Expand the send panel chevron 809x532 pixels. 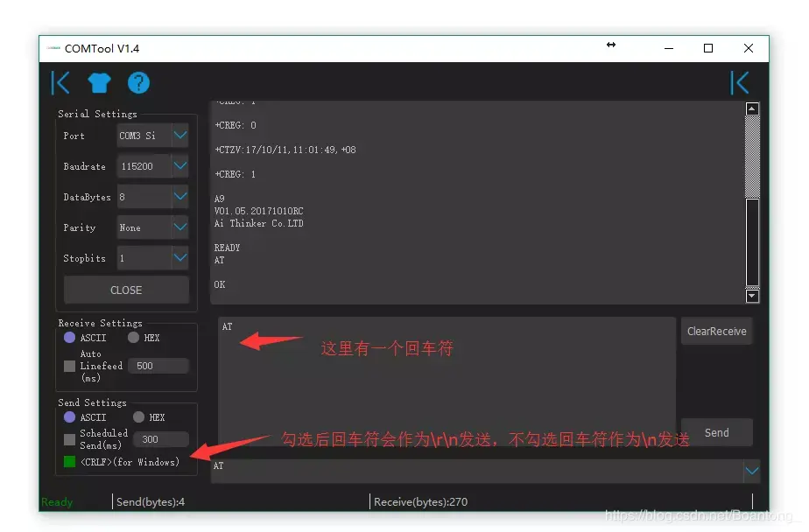point(753,471)
